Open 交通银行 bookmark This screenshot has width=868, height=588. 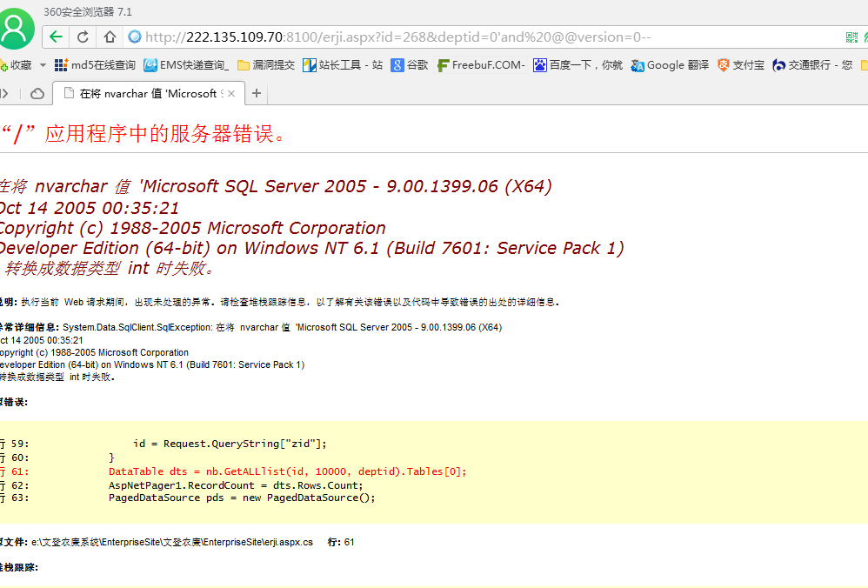pos(812,65)
